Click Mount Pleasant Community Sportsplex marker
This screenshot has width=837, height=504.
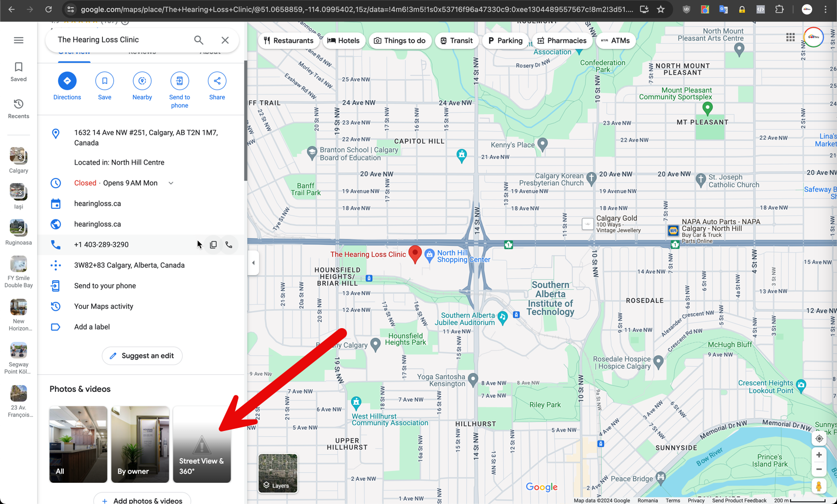[x=708, y=108]
